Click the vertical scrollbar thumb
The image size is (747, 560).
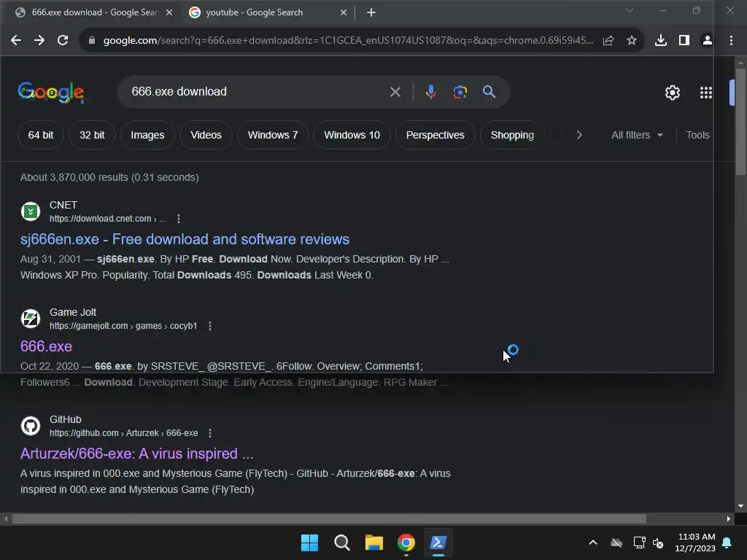coord(740,122)
